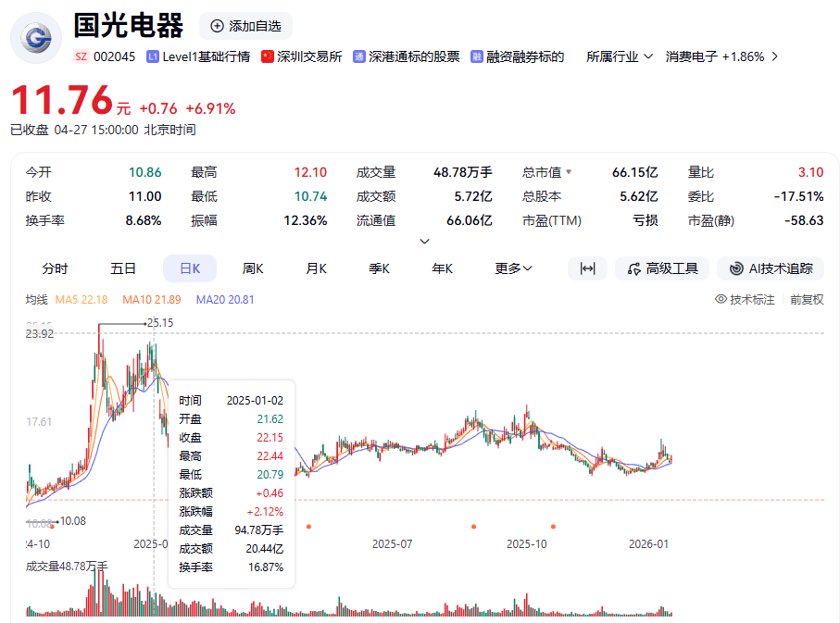840x623 pixels.
Task: Click the 融资融券标的 margin trading badge
Action: pyautogui.click(x=474, y=56)
